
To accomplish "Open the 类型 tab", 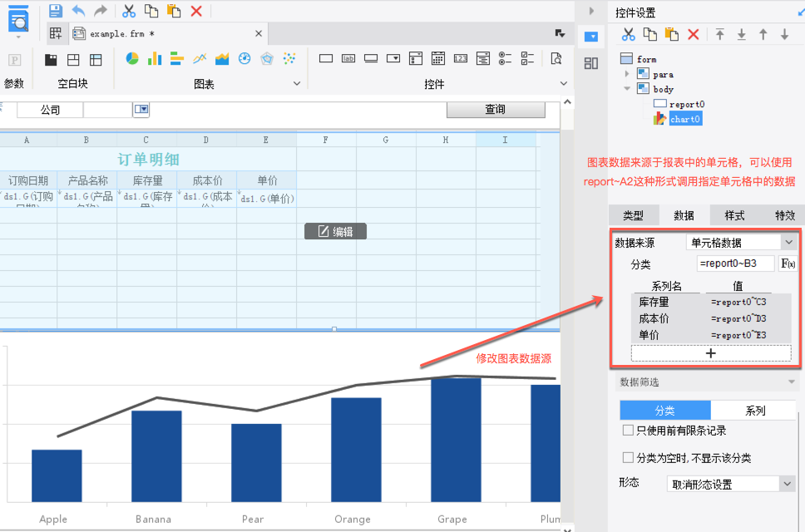I will tap(633, 215).
